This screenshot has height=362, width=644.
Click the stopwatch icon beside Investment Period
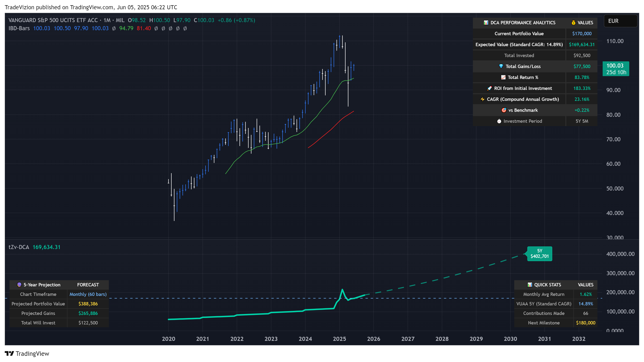tap(499, 121)
